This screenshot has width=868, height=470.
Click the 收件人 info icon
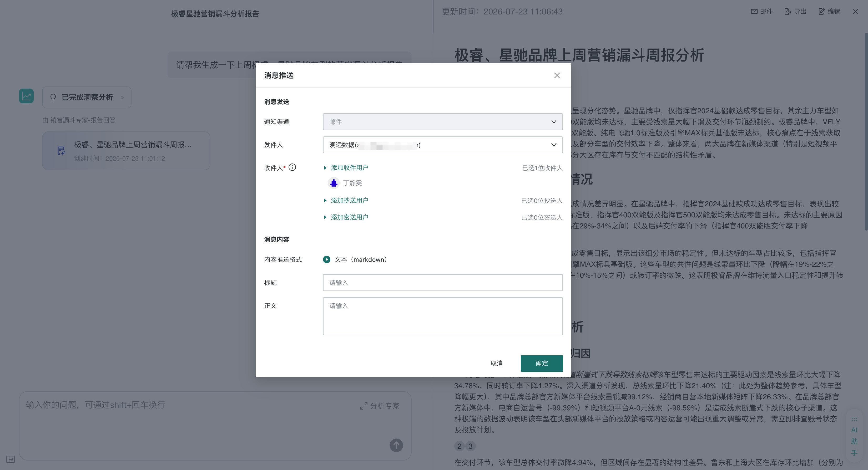point(292,167)
